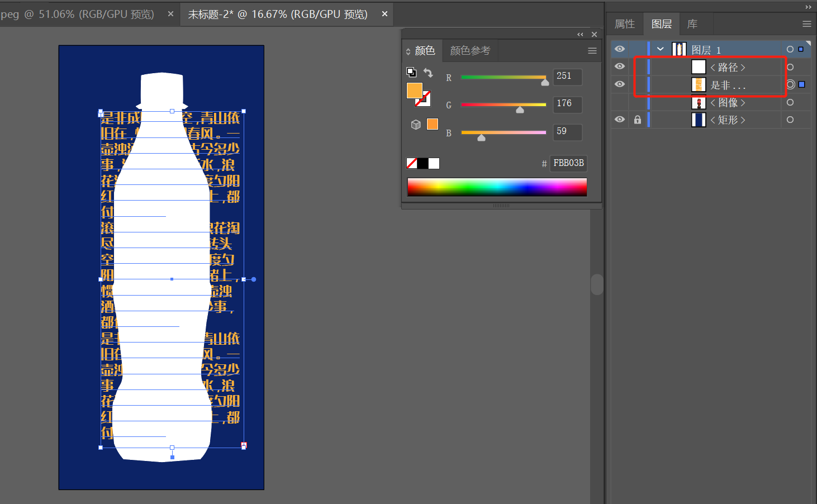Open the 属性 panel tab
The height and width of the screenshot is (504, 817).
pyautogui.click(x=625, y=24)
